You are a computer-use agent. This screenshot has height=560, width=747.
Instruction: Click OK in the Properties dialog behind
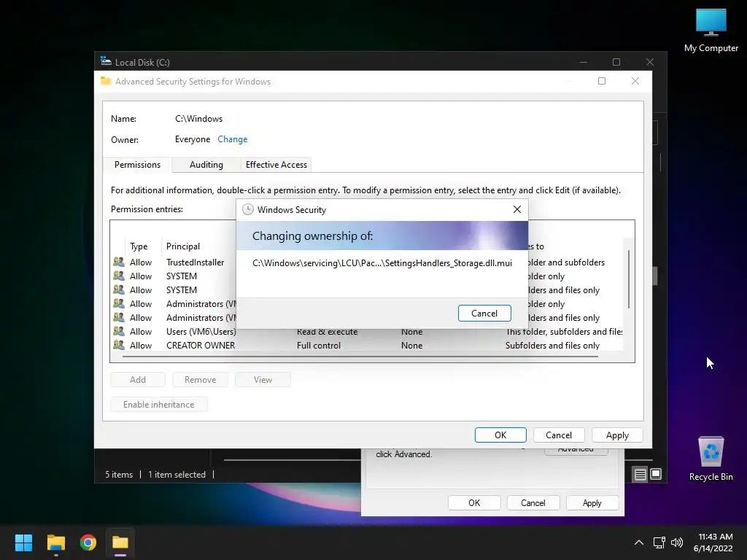point(474,503)
